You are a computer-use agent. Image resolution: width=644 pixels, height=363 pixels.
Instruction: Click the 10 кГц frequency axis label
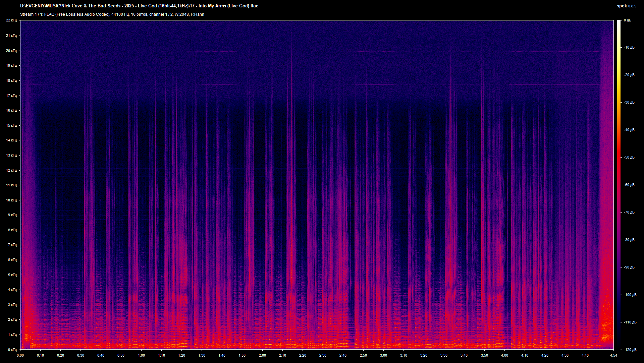pyautogui.click(x=12, y=200)
